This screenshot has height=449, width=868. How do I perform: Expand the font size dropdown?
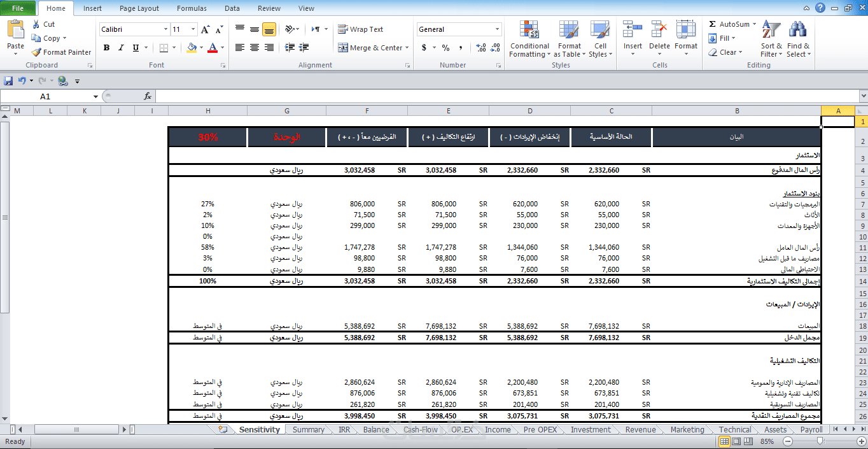193,29
